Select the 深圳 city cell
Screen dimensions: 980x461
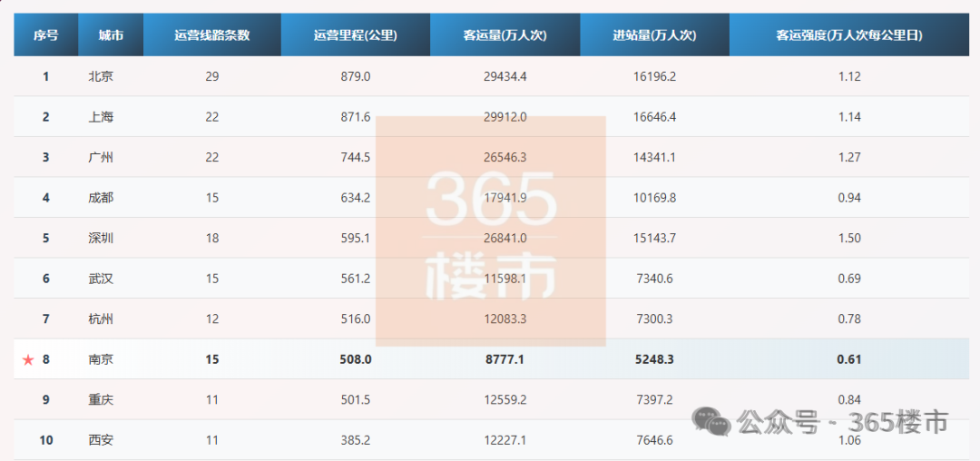[x=101, y=238]
